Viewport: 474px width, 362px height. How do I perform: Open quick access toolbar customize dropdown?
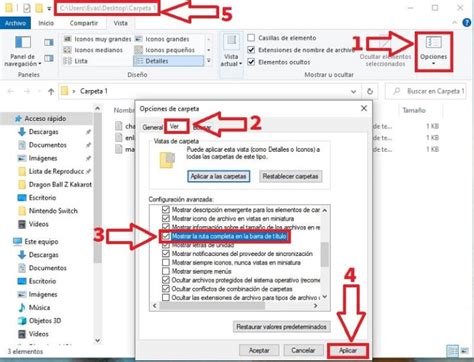(49, 8)
